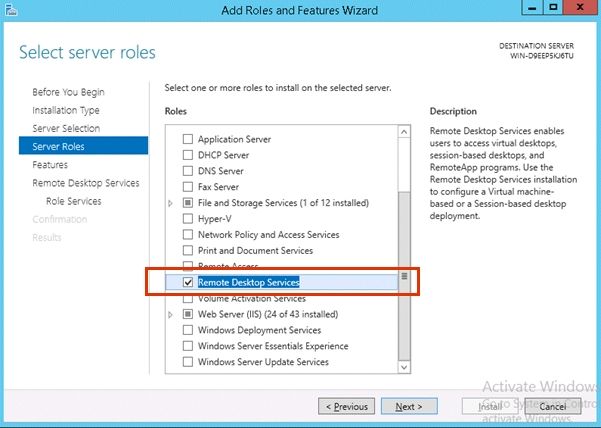The image size is (601, 428).
Task: Switch to the Server Selection step
Action: pos(66,128)
